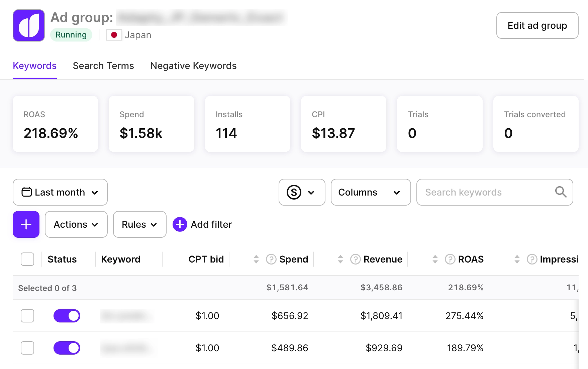Click the Edit ad group button

[x=537, y=25]
